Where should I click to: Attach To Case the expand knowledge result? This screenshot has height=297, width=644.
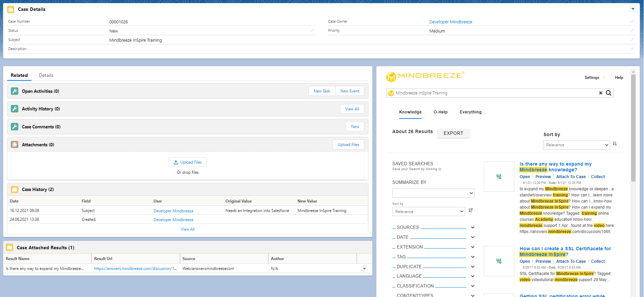(571, 177)
